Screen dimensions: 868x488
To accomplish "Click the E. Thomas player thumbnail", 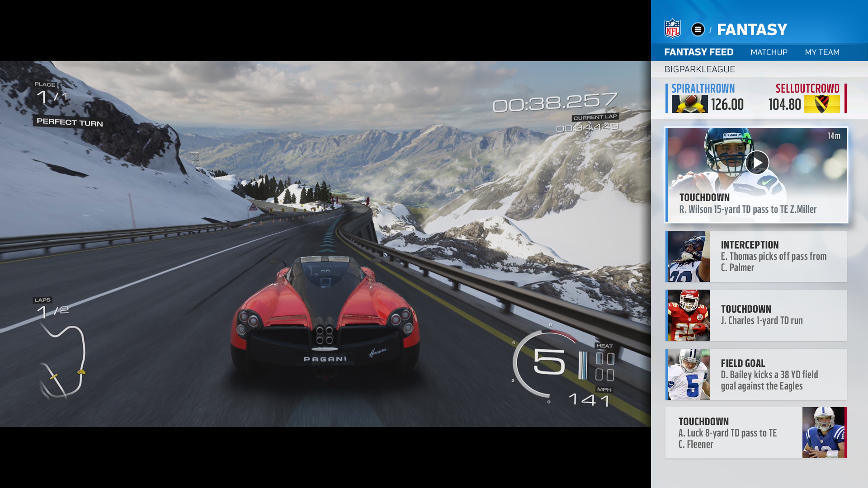I will (689, 257).
